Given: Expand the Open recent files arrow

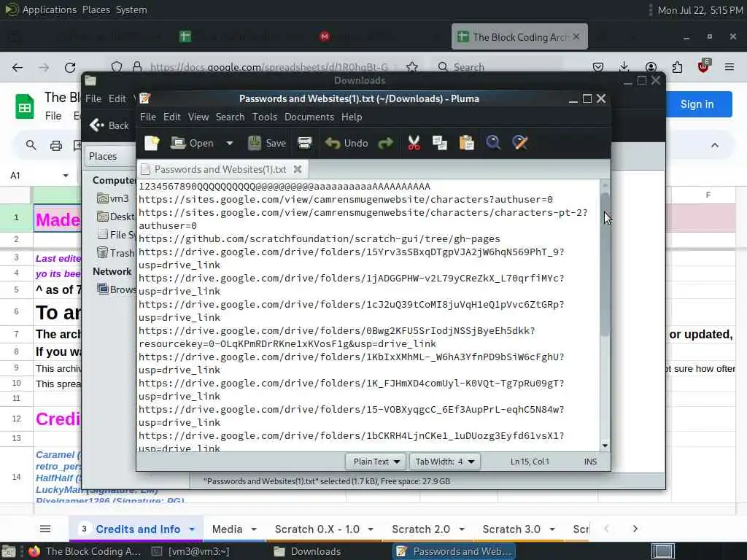Looking at the screenshot, I should coord(230,143).
